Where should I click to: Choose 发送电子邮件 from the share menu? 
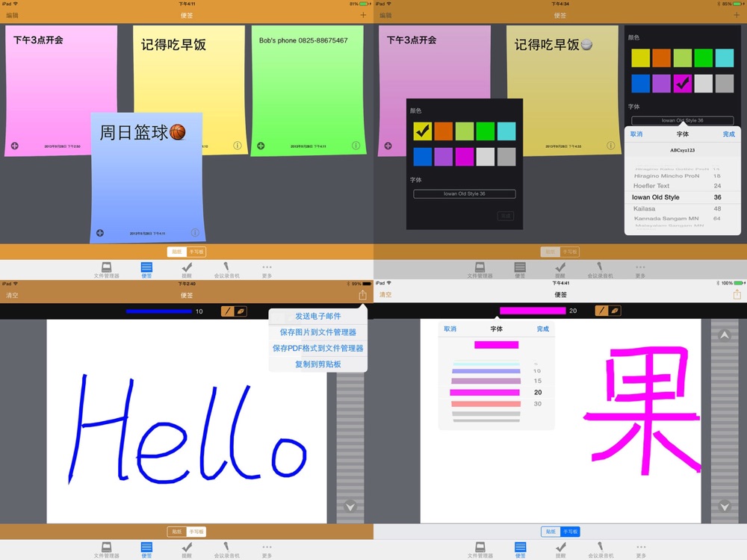click(x=317, y=317)
